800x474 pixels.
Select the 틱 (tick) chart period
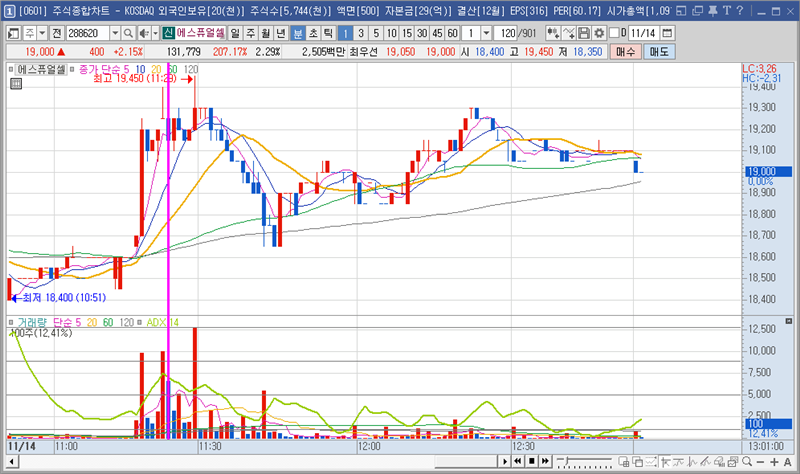click(327, 32)
